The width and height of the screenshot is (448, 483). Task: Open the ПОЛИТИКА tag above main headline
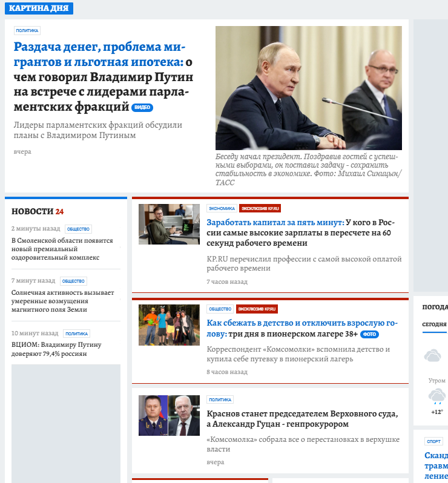point(27,30)
